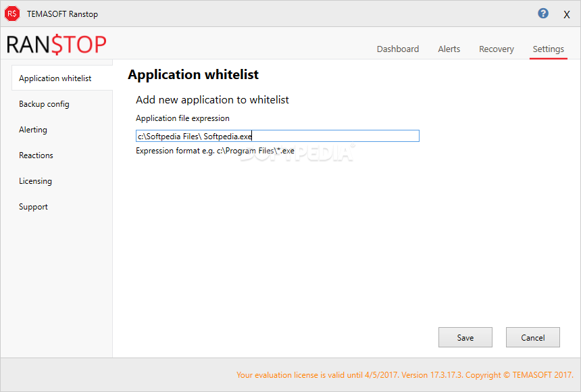This screenshot has height=392, width=581.
Task: Open the Alerting settings section
Action: click(33, 130)
